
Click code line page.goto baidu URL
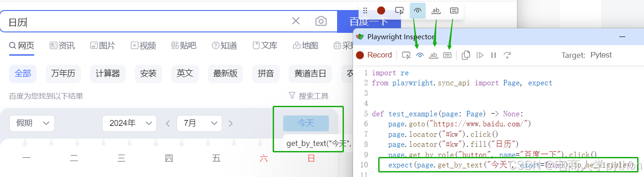[x=459, y=124]
